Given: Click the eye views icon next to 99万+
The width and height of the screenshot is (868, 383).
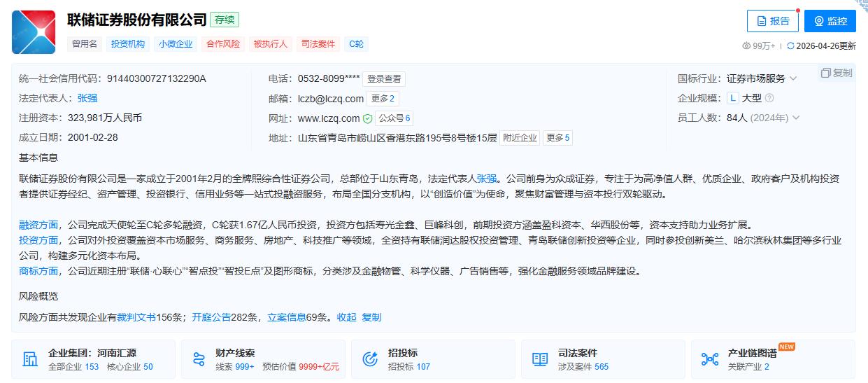Looking at the screenshot, I should [746, 46].
